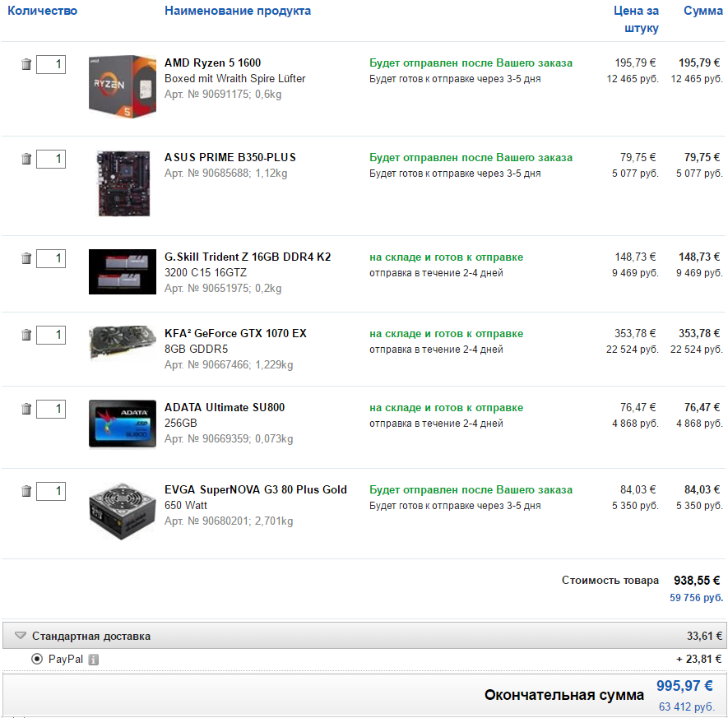Click GTX 1070 status на складе и готов

click(x=446, y=333)
